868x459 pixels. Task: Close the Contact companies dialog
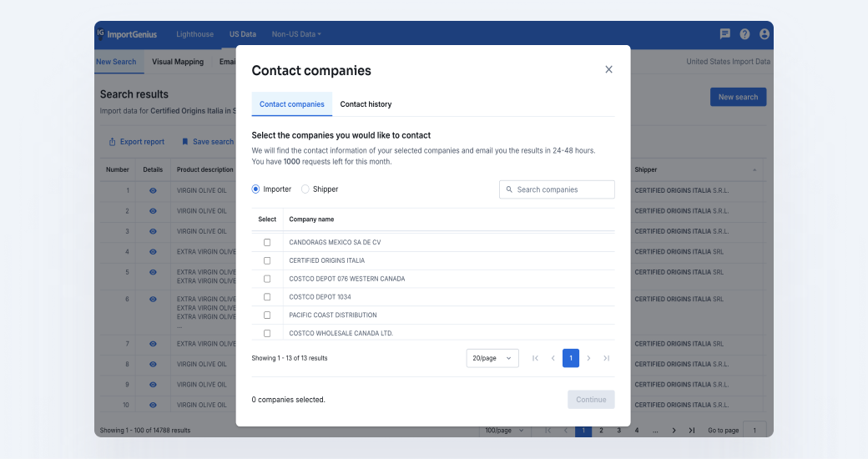point(608,69)
